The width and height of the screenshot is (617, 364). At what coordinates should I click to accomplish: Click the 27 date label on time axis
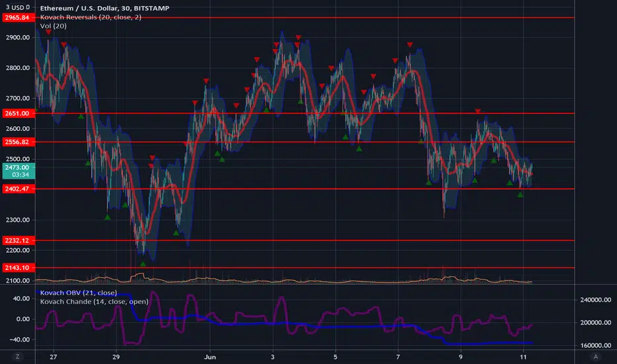(x=53, y=357)
